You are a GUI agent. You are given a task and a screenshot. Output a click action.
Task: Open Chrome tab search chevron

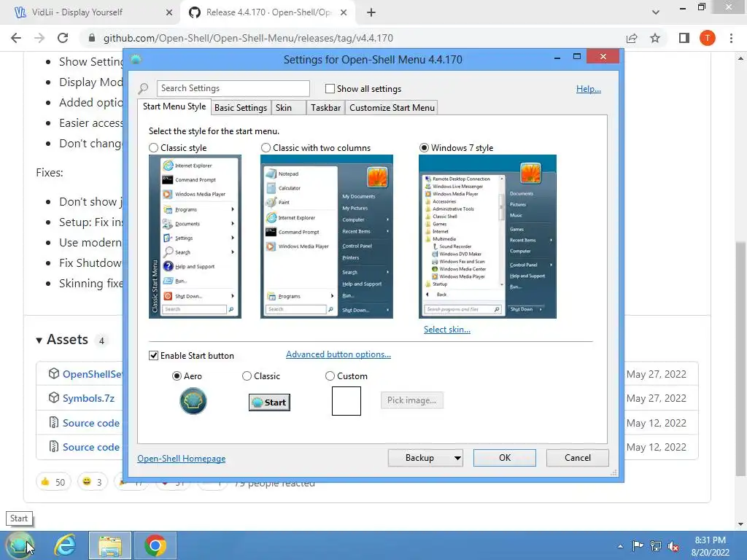[656, 12]
